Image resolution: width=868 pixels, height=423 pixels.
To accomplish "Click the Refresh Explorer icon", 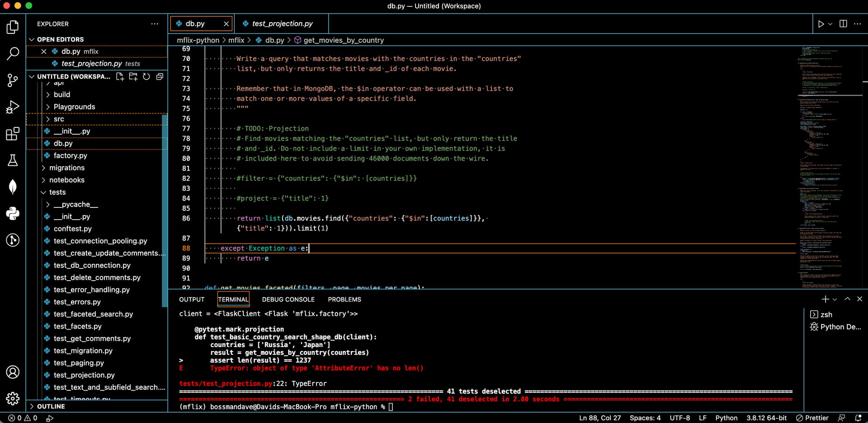I will (x=146, y=76).
